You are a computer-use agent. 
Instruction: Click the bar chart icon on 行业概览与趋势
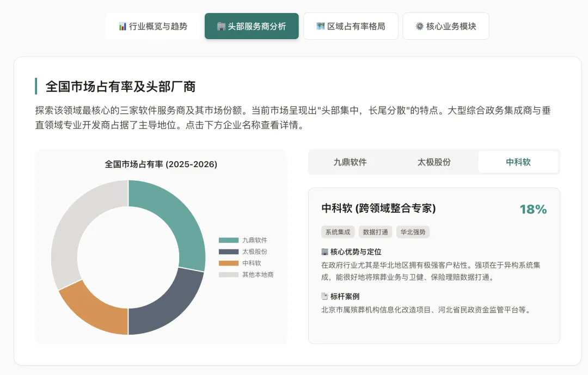coord(122,26)
